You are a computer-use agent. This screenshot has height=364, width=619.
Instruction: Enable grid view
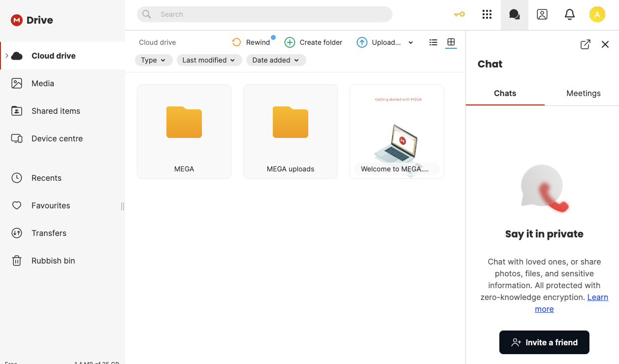pos(451,42)
